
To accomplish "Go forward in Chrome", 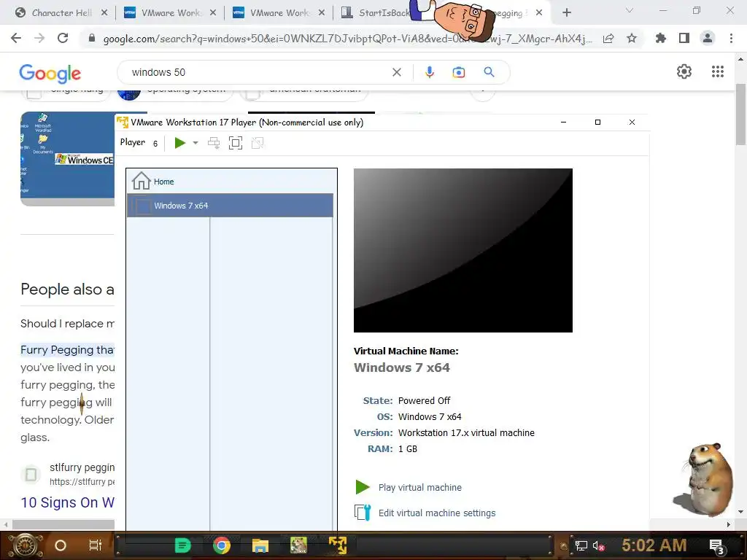I will tap(39, 38).
